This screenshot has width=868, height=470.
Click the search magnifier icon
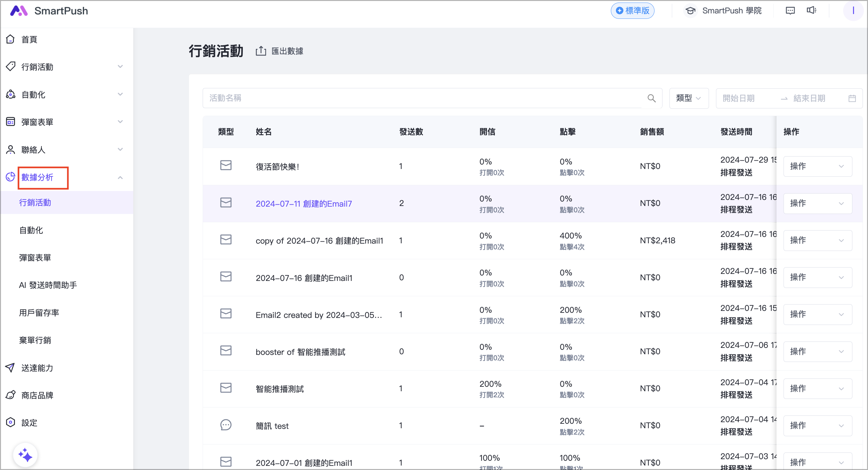652,98
